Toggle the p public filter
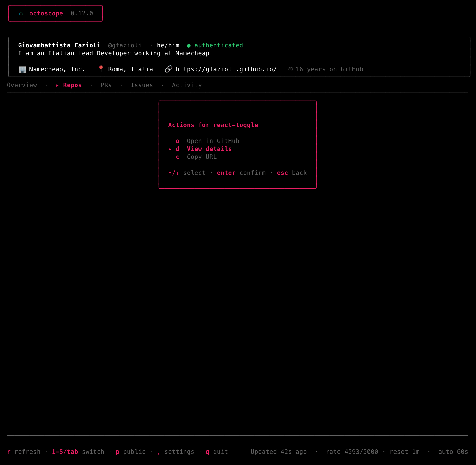This screenshot has width=476, height=465. point(130,452)
